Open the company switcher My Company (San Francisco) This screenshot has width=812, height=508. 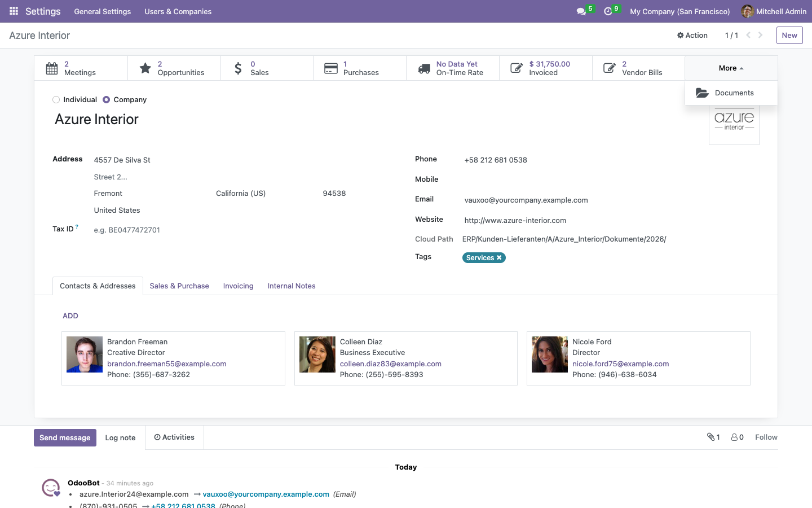click(x=680, y=11)
